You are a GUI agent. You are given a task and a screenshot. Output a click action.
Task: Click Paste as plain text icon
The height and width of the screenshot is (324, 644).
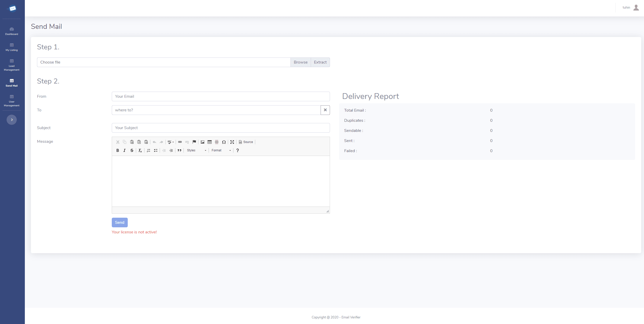tap(139, 142)
